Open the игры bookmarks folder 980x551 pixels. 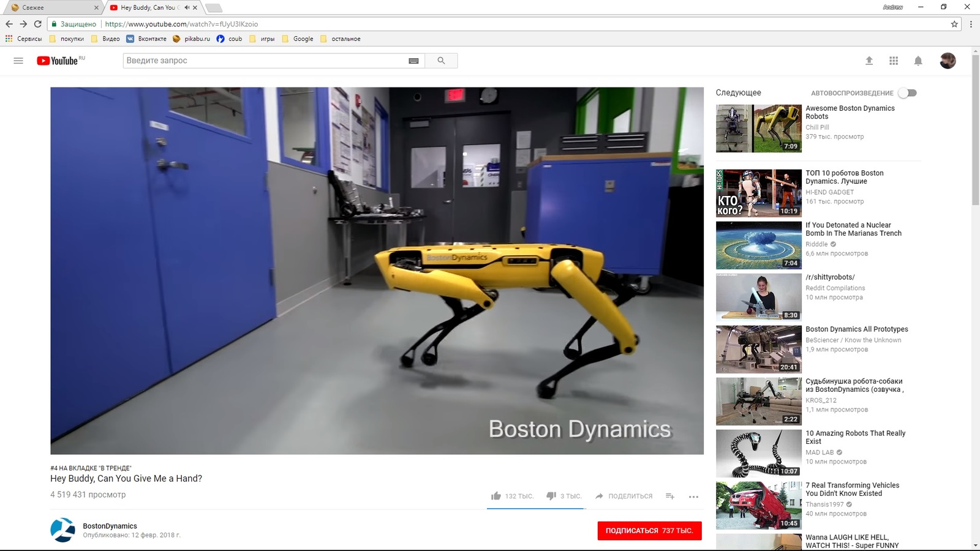262,39
